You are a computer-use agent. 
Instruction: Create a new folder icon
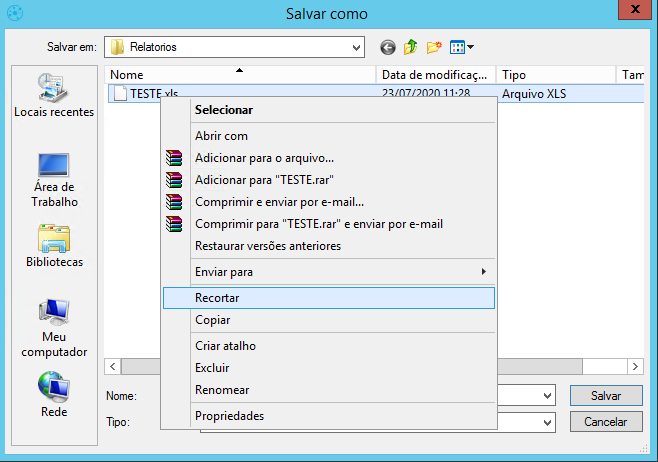pos(434,47)
